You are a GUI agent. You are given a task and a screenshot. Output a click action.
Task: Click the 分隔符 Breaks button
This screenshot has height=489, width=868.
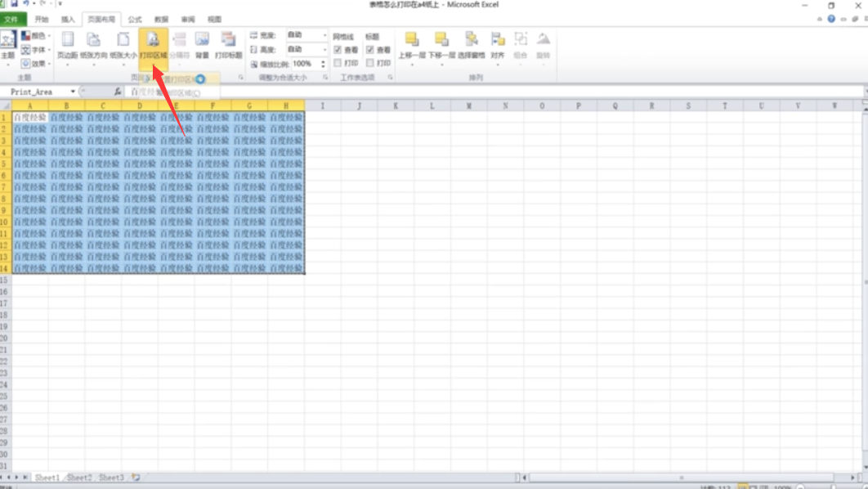point(179,47)
